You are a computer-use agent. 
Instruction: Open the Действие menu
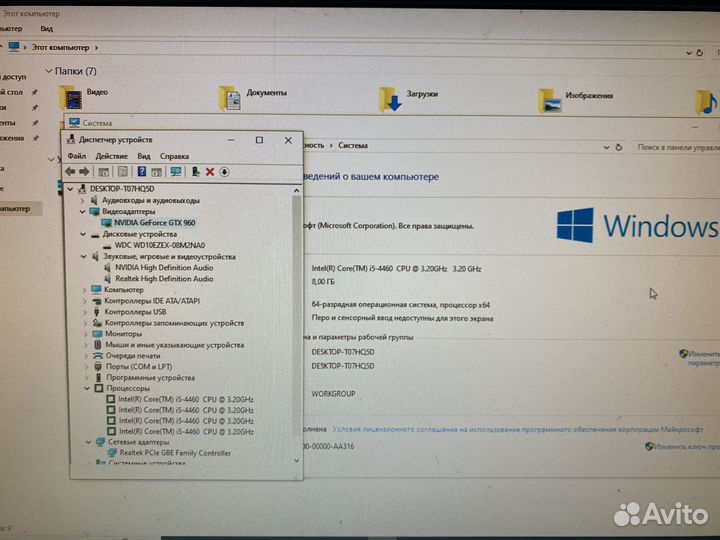pyautogui.click(x=112, y=156)
